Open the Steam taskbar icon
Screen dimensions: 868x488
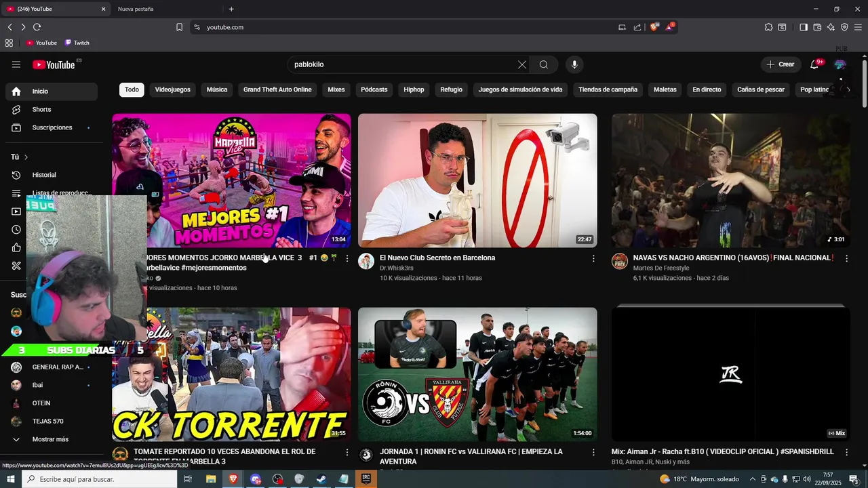(x=321, y=479)
